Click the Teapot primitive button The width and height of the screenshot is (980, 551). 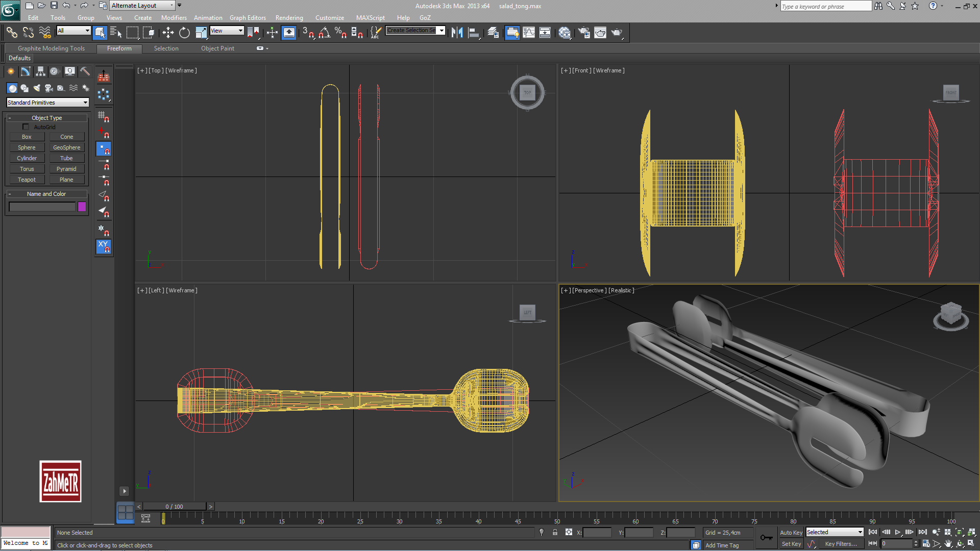[27, 180]
